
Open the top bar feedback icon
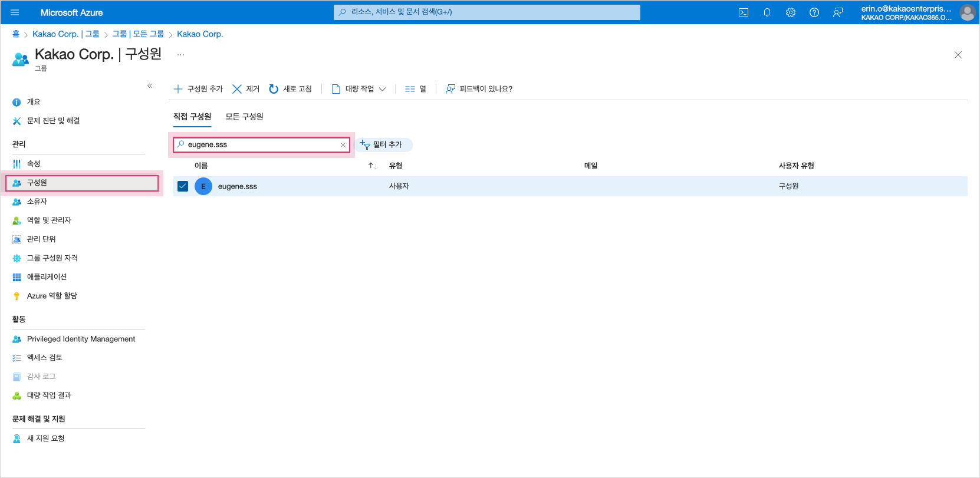(x=838, y=12)
